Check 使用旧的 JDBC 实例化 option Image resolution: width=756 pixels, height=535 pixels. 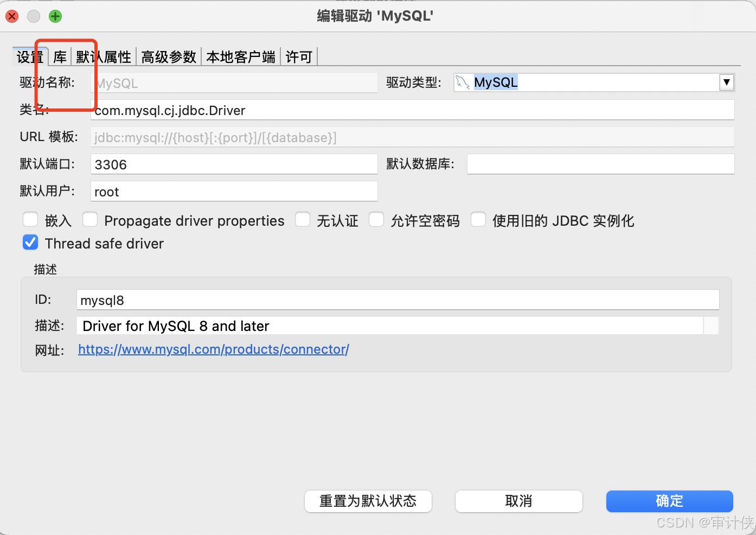(x=478, y=220)
